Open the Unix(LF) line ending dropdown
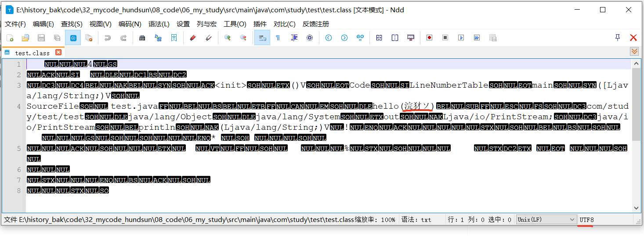This screenshot has height=236, width=644. click(546, 219)
